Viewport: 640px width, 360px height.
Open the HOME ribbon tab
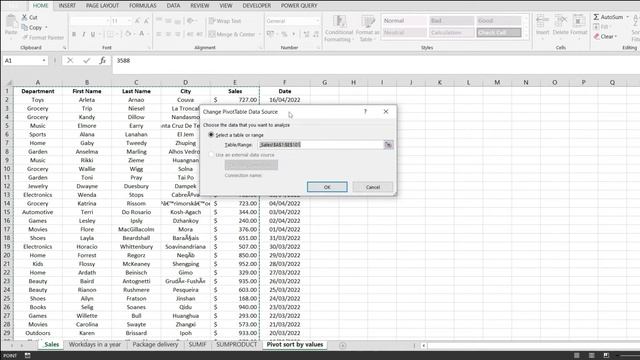(40, 6)
